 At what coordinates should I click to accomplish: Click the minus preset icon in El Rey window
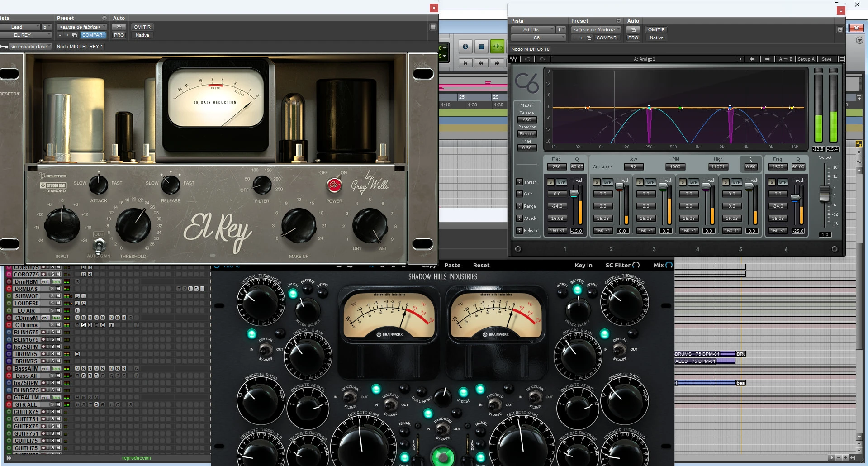60,35
